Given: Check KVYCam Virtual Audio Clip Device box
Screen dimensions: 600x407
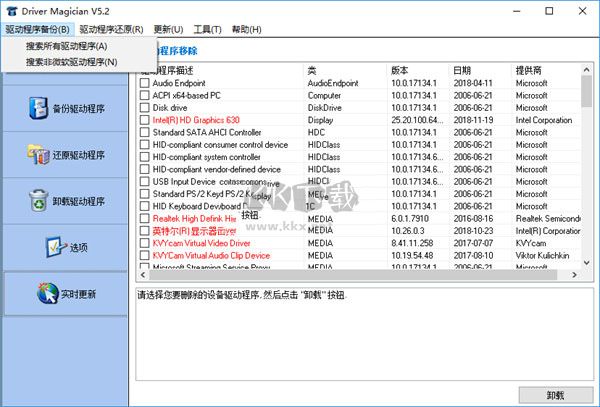Looking at the screenshot, I should coord(145,255).
